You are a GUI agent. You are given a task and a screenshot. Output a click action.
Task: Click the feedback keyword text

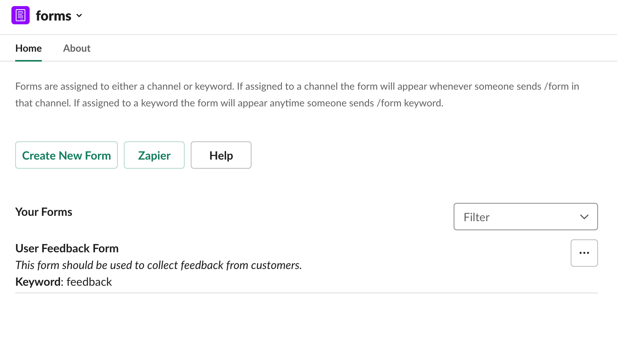click(89, 282)
